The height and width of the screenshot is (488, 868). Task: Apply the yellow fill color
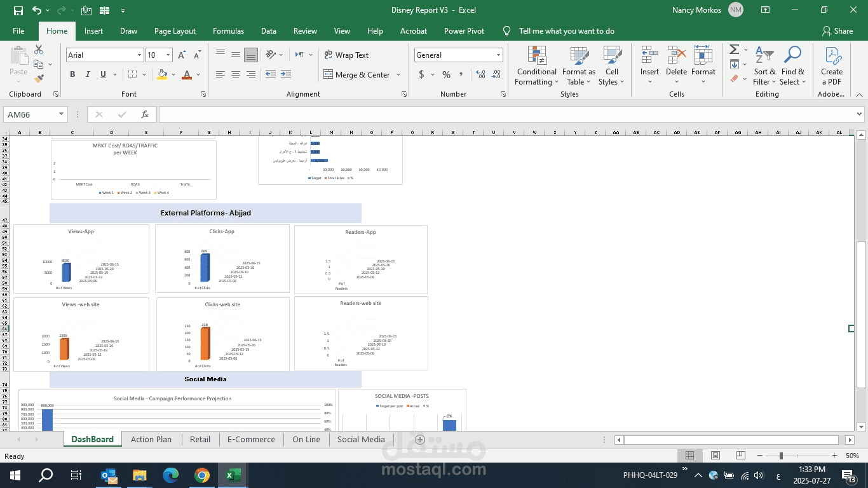pyautogui.click(x=162, y=75)
